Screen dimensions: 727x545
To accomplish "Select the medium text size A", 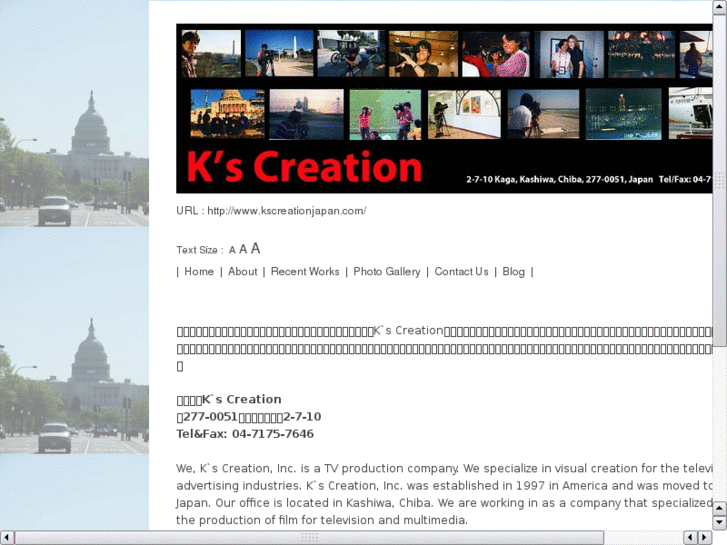I will (243, 249).
